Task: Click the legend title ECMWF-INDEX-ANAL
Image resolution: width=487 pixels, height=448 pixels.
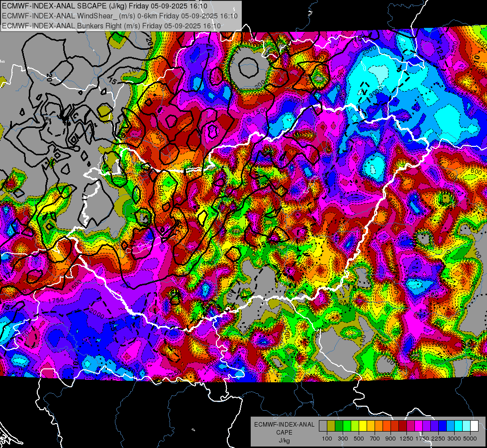Action: coord(284,425)
